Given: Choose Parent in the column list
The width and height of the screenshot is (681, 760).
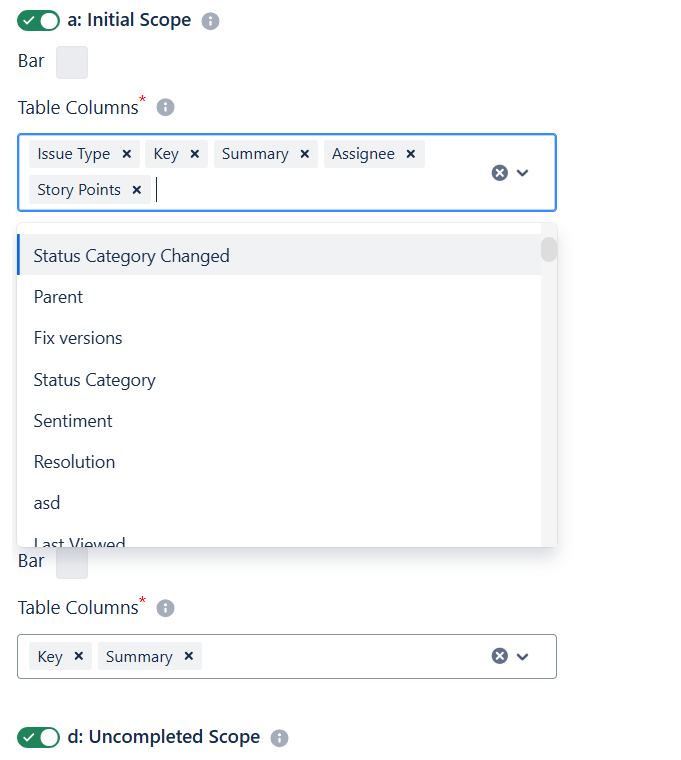Looking at the screenshot, I should pos(58,297).
